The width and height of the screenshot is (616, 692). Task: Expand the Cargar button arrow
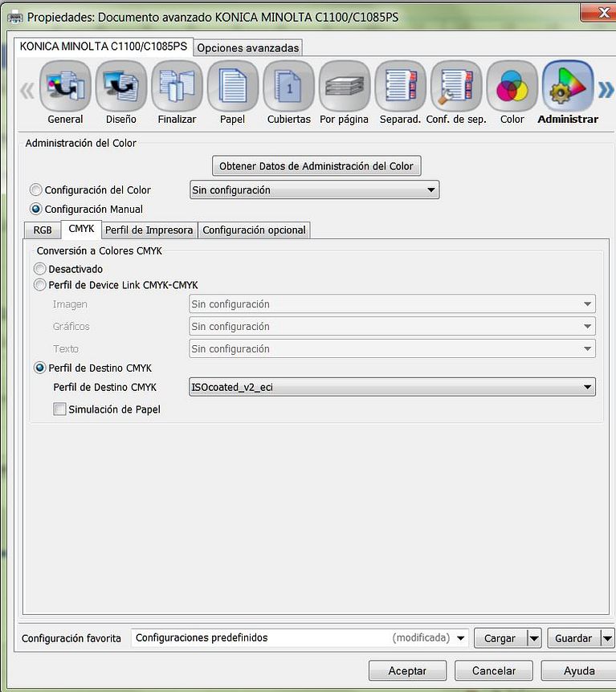(534, 638)
